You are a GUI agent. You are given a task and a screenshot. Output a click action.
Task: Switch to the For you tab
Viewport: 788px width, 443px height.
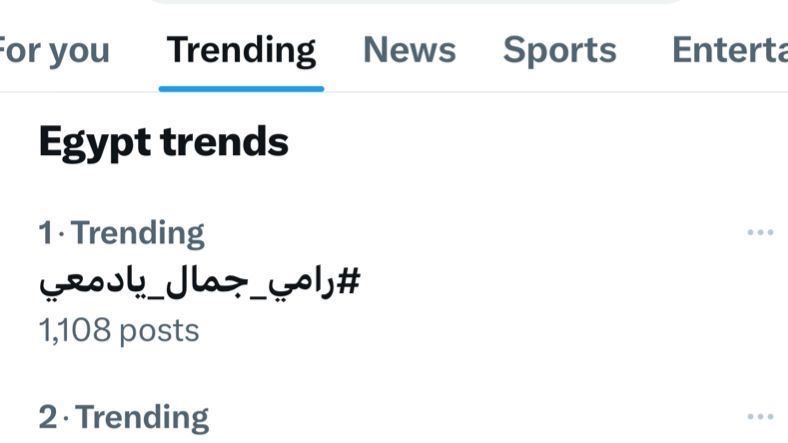pos(54,50)
